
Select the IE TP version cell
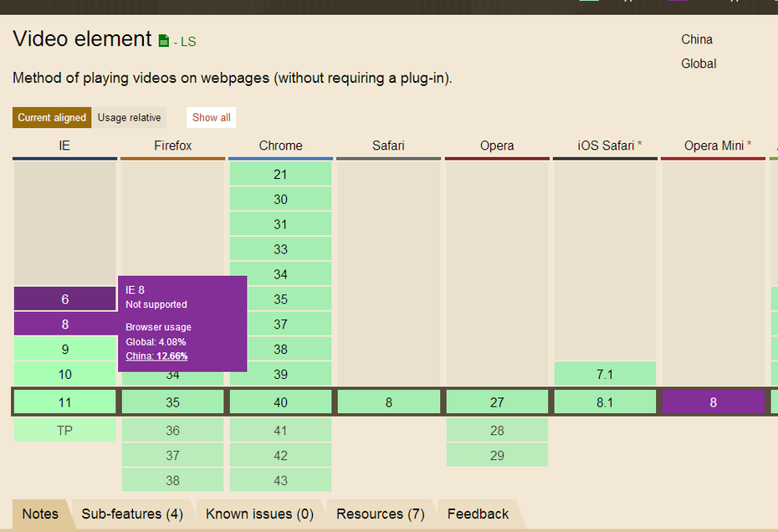[65, 430]
